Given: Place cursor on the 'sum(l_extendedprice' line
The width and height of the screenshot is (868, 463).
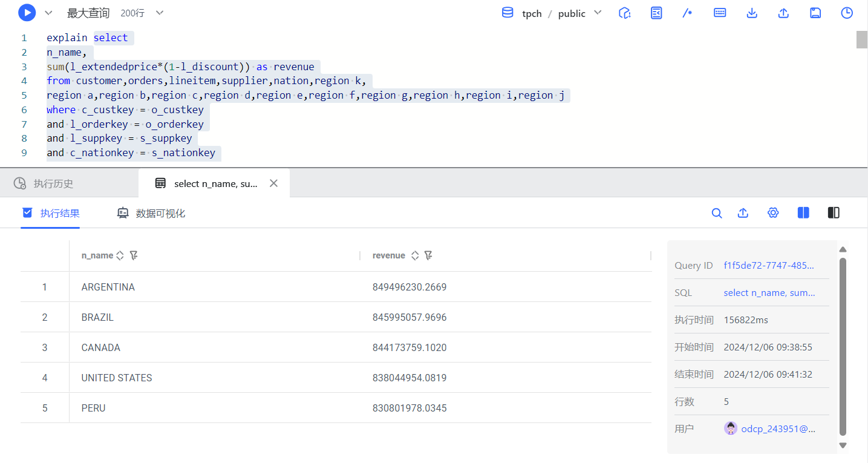Looking at the screenshot, I should pos(180,67).
